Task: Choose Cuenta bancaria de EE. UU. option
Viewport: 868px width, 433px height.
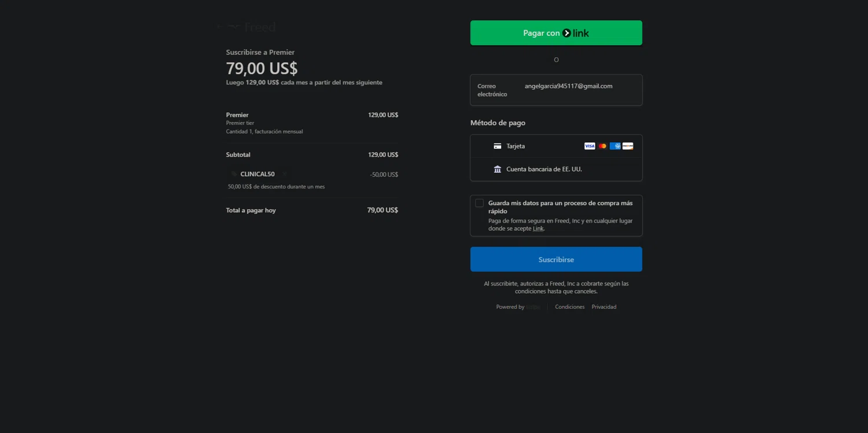Action: pyautogui.click(x=556, y=169)
